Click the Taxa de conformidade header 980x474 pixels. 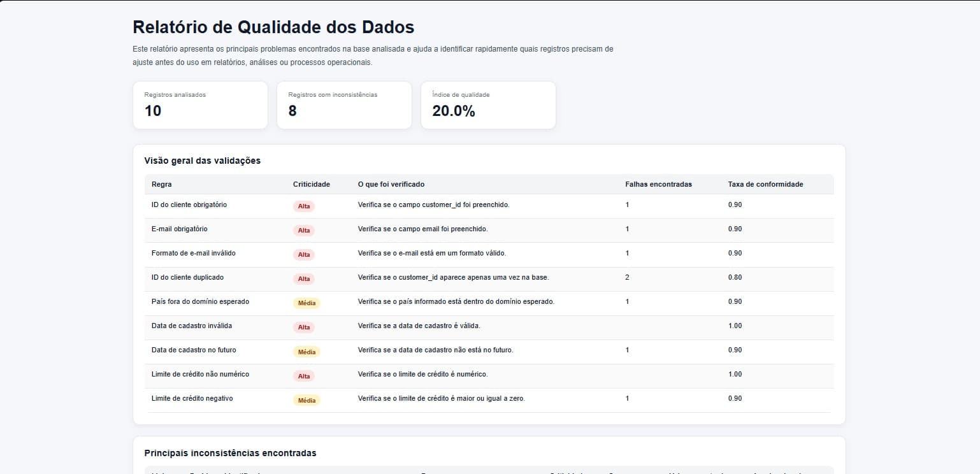pos(766,184)
